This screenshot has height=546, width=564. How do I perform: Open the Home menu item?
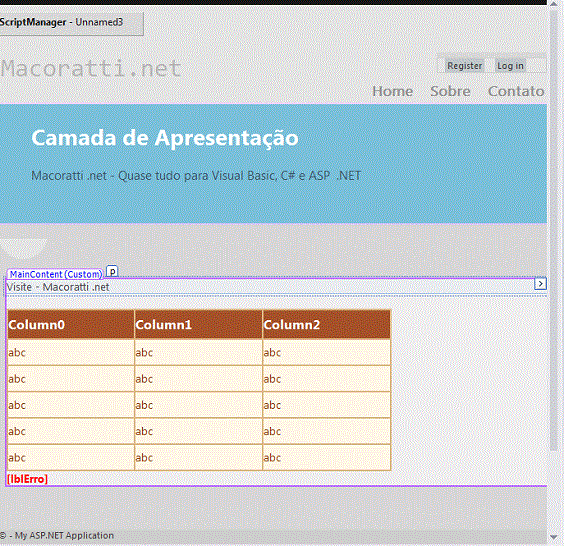392,91
